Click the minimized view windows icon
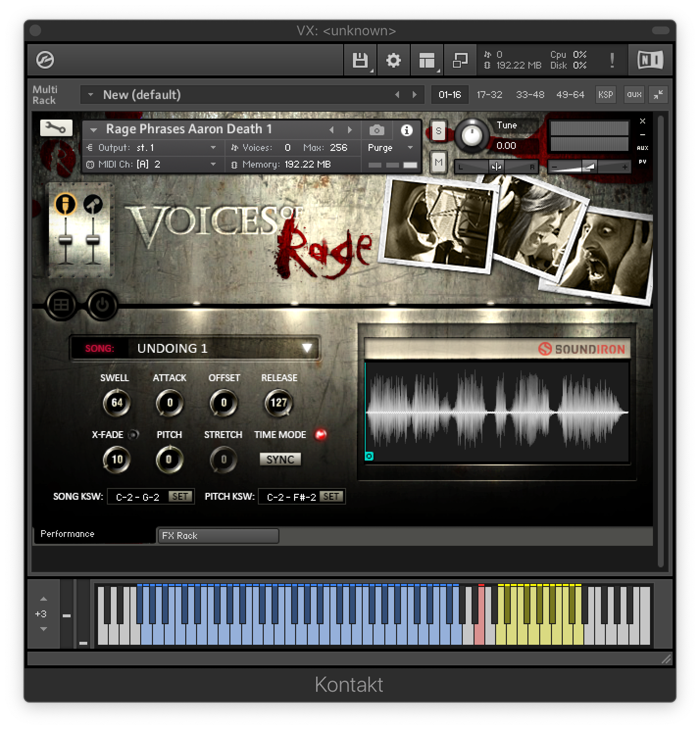 tap(460, 60)
